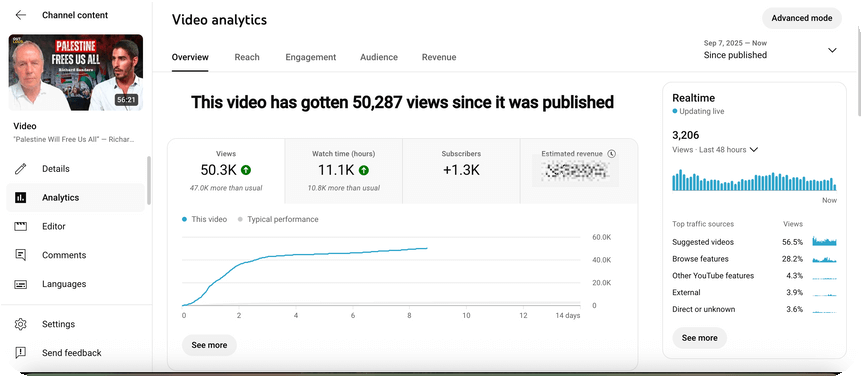
Task: Click the Estimated revenue clock icon
Action: (x=612, y=154)
